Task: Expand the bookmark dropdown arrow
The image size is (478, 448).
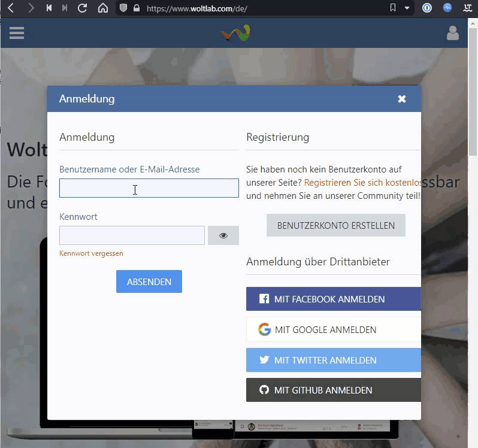Action: (407, 8)
